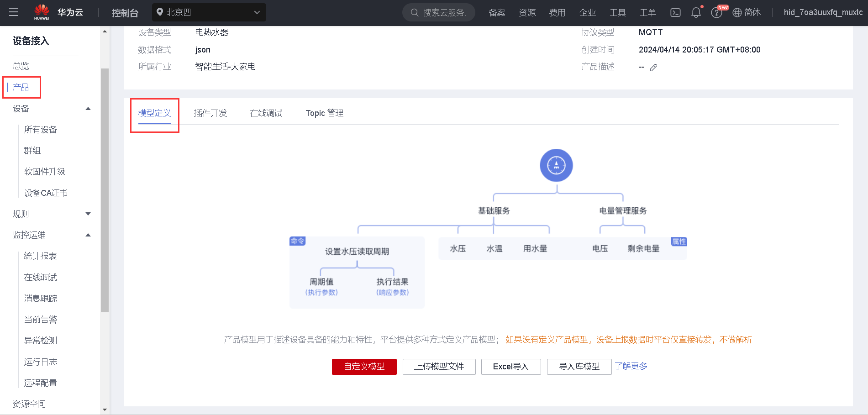The height and width of the screenshot is (415, 868).
Task: Edit the product description pencil icon
Action: tap(653, 68)
